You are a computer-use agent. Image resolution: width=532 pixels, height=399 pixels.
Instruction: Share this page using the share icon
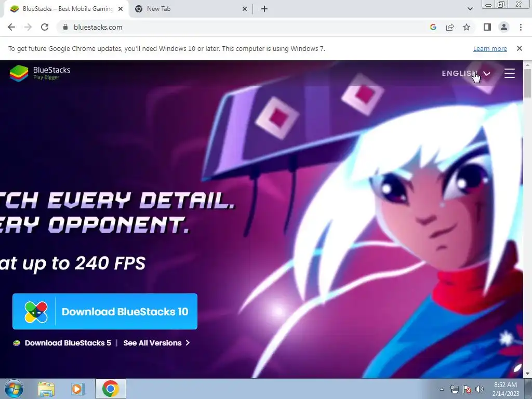450,27
